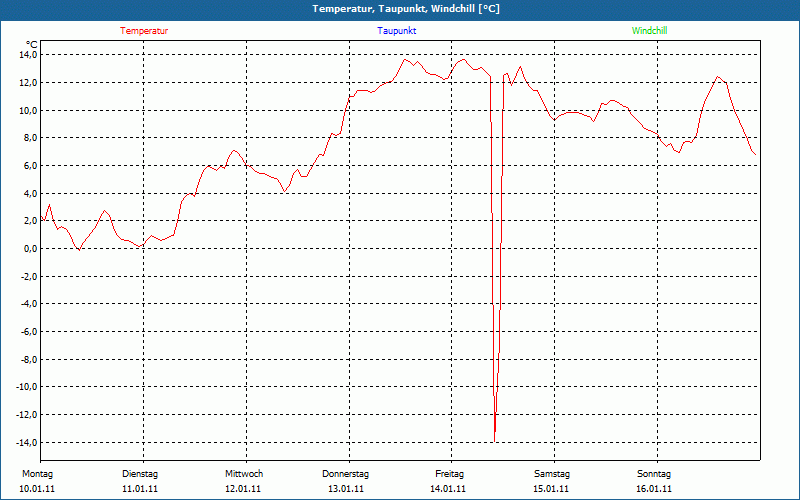Select the Sonntag axis label
Viewport: 800px width, 500px height.
[x=654, y=474]
